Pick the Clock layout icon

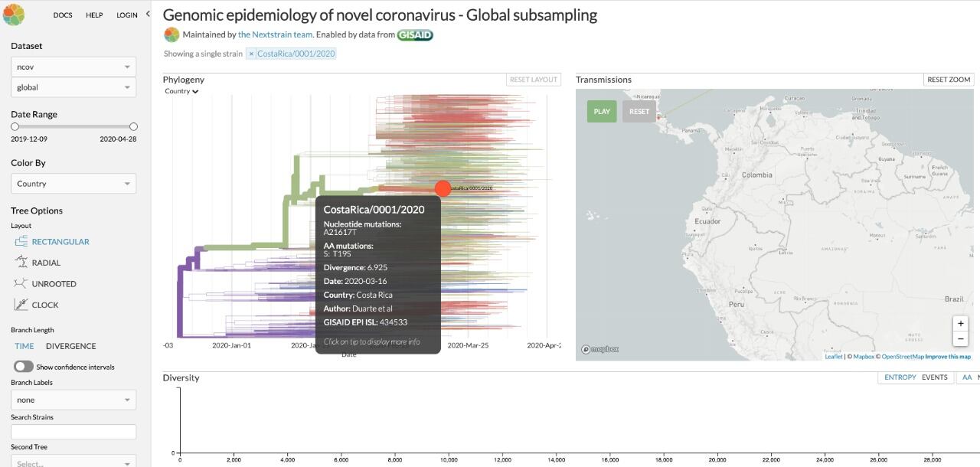tap(21, 305)
